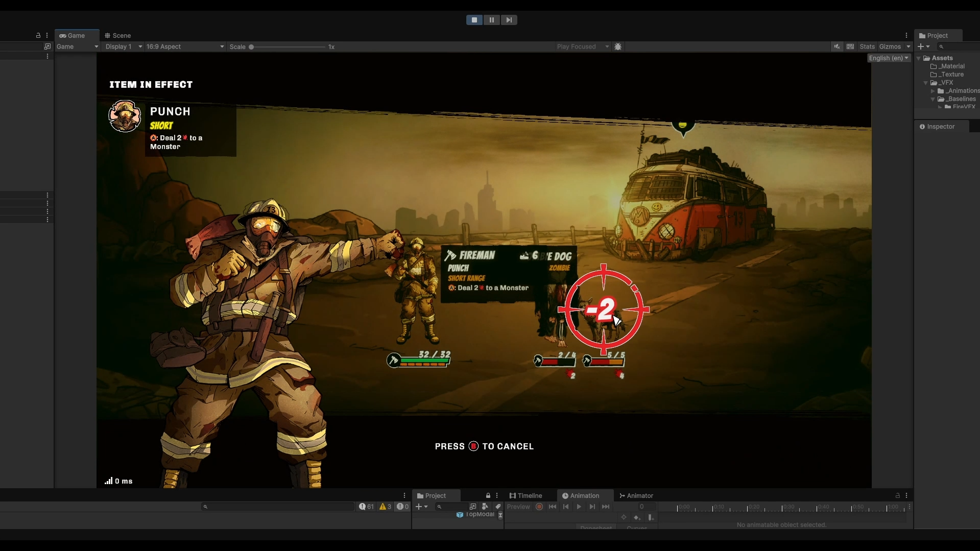
Task: Toggle Gizmos in the Game view
Action: (890, 46)
